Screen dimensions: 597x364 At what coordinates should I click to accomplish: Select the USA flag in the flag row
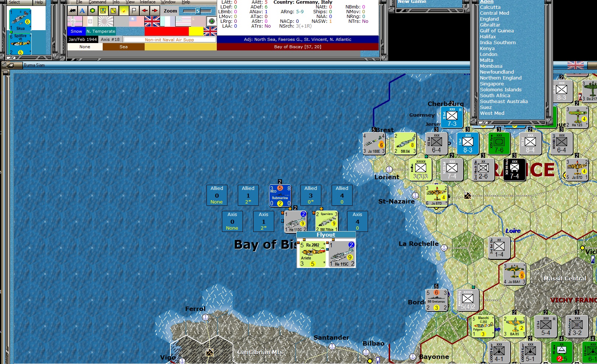[183, 21]
